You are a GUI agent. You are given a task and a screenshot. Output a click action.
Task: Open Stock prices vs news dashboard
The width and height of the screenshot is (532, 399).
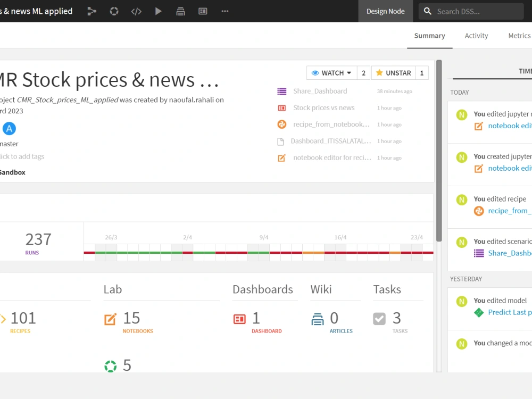(323, 108)
